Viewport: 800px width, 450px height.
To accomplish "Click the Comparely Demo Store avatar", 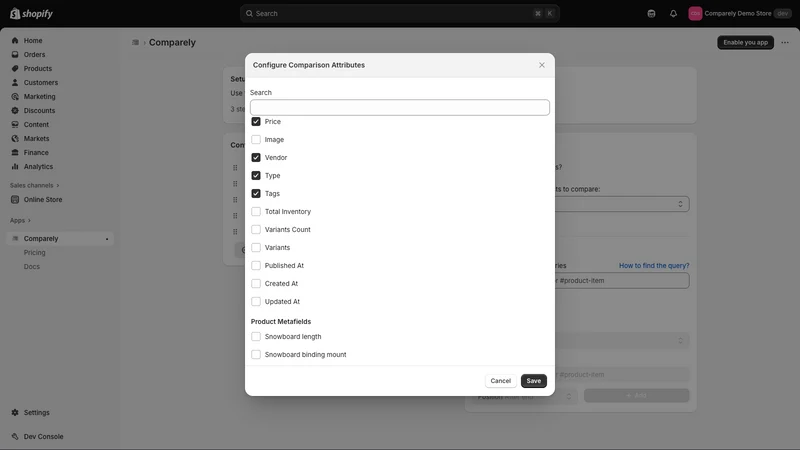I will 695,14.
